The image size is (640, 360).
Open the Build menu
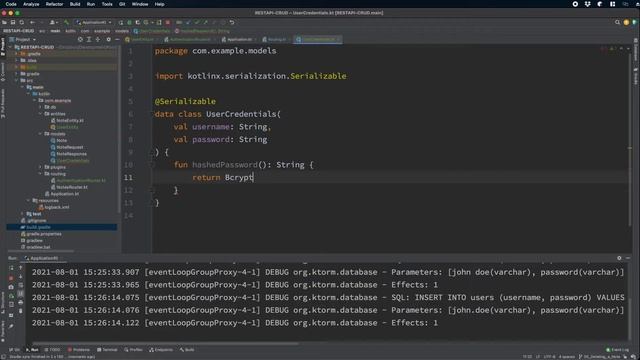75,4
